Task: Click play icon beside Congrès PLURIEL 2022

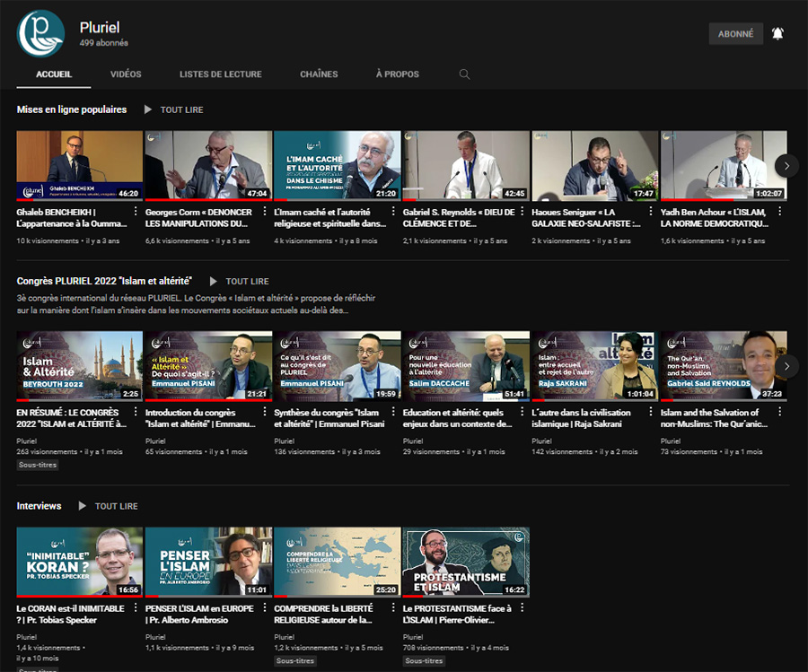Action: [214, 281]
